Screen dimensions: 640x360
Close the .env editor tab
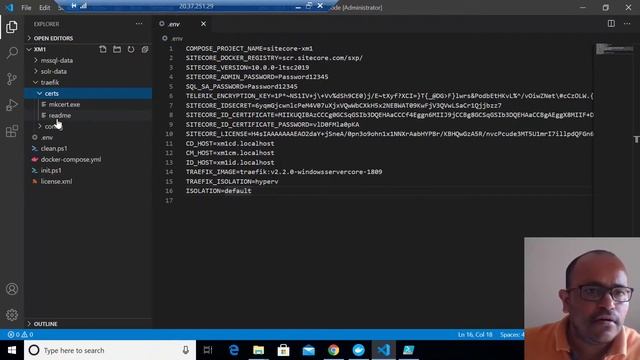pyautogui.click(x=203, y=24)
